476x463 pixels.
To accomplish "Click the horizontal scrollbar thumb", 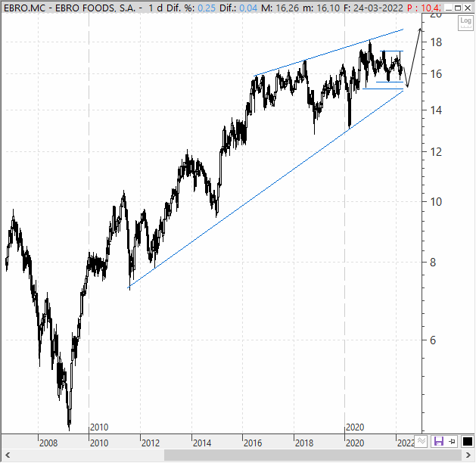I will click(x=313, y=455).
